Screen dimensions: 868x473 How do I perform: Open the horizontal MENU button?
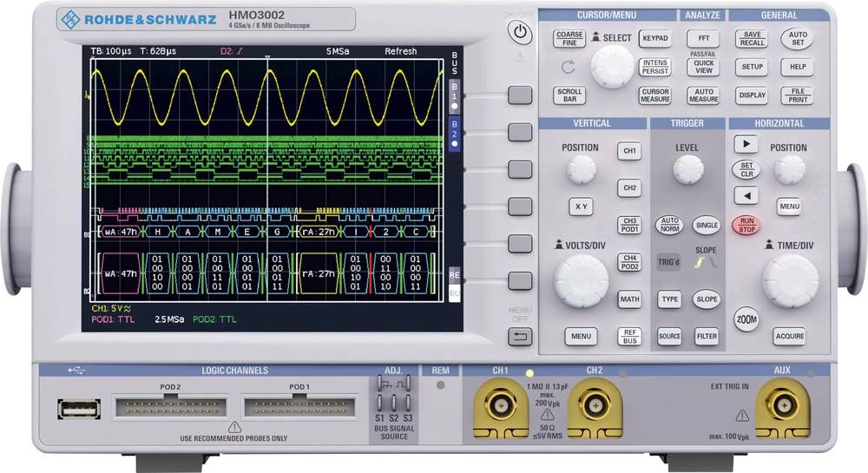pos(789,207)
